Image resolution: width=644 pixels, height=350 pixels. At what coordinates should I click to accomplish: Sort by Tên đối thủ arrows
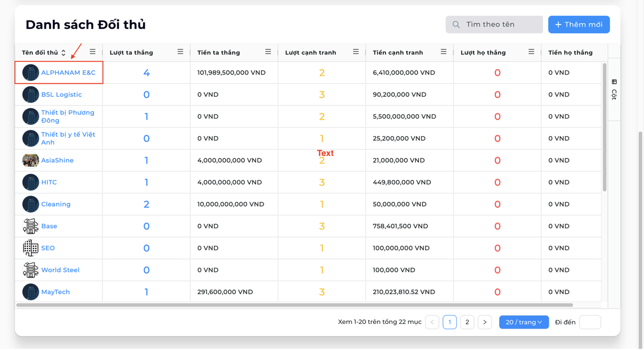63,53
